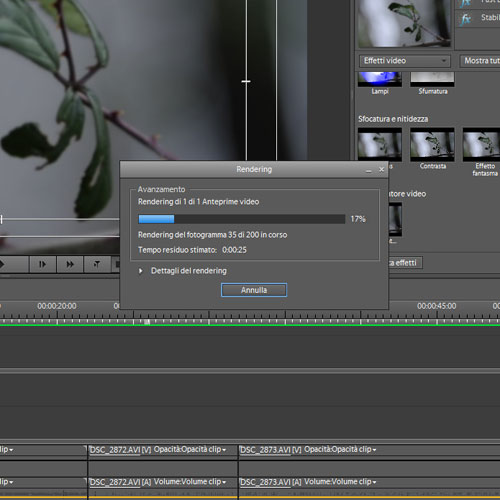500x500 pixels.
Task: Close the Rendering dialog window
Action: tap(382, 170)
